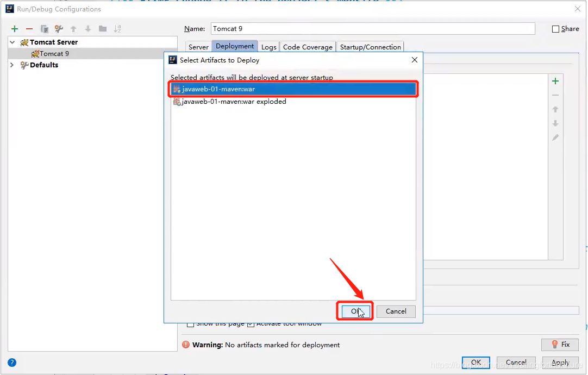Screen dimensions: 588x375
Task: Select the Tomcat Server group row
Action: (x=92, y=42)
